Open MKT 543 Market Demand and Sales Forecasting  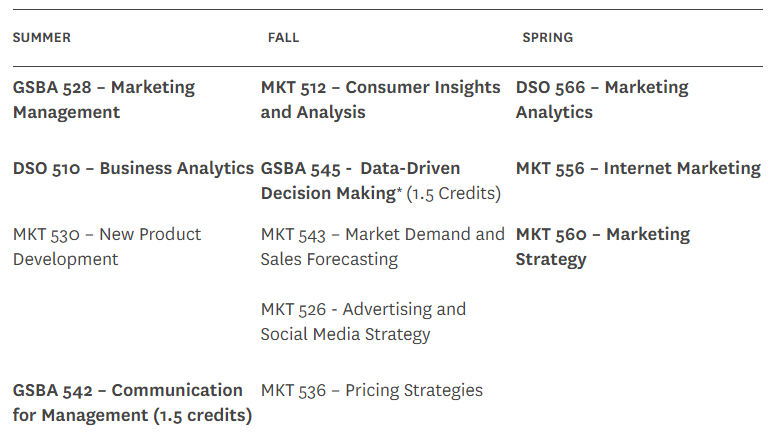pyautogui.click(x=383, y=246)
